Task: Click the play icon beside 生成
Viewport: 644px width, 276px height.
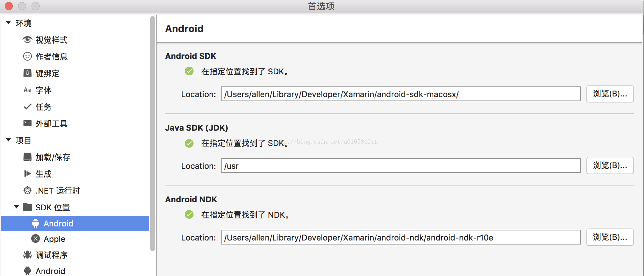Action: point(28,174)
